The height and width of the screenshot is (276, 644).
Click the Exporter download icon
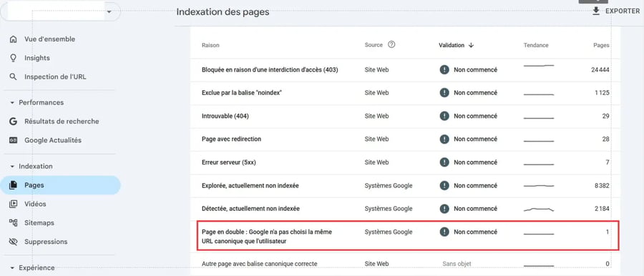pos(596,11)
